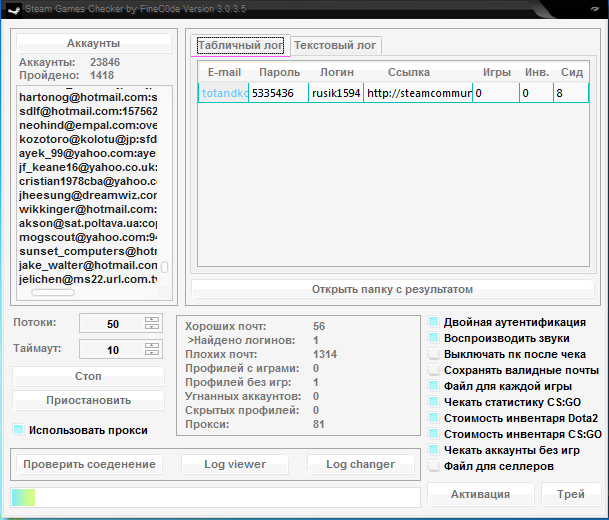
Task: Enable Выключать пк после чека checkbox
Action: [433, 354]
